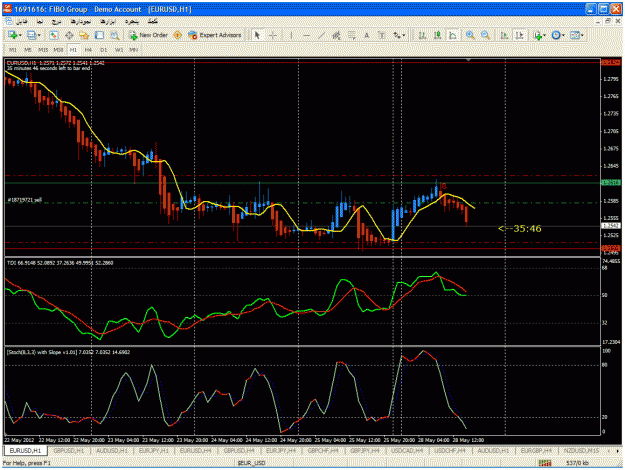
Task: Open the Periods clock dropdown
Action: click(x=558, y=35)
